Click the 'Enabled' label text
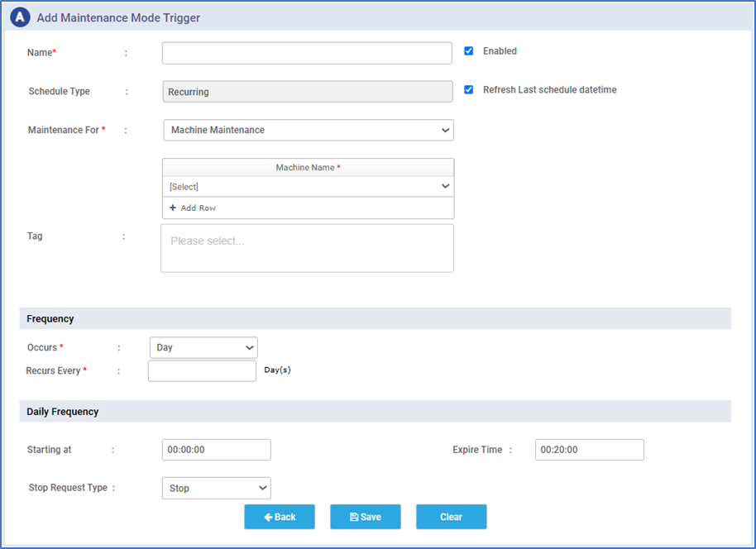756x549 pixels. click(x=500, y=51)
